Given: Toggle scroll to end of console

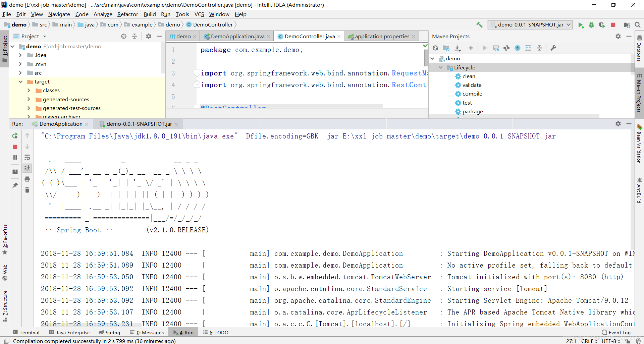Looking at the screenshot, I should (x=27, y=168).
